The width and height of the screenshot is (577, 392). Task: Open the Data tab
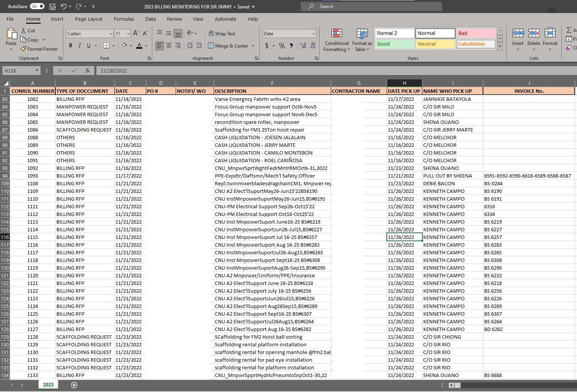[x=150, y=19]
